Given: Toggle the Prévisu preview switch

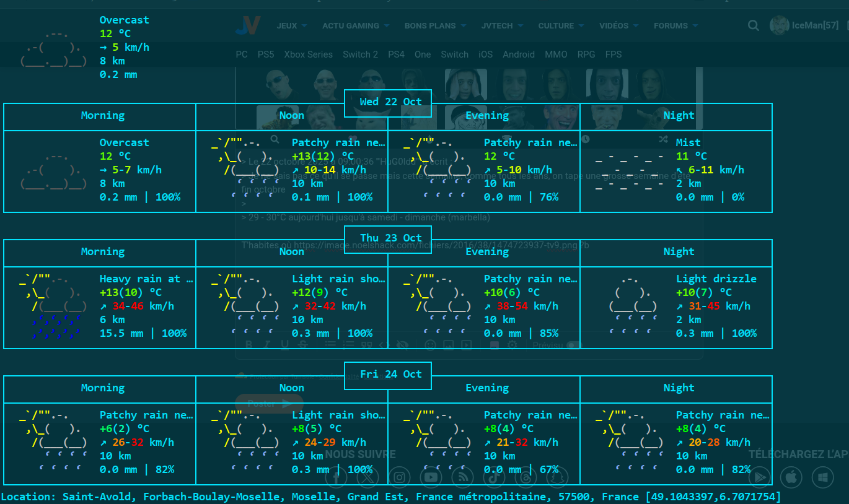Looking at the screenshot, I should [574, 345].
